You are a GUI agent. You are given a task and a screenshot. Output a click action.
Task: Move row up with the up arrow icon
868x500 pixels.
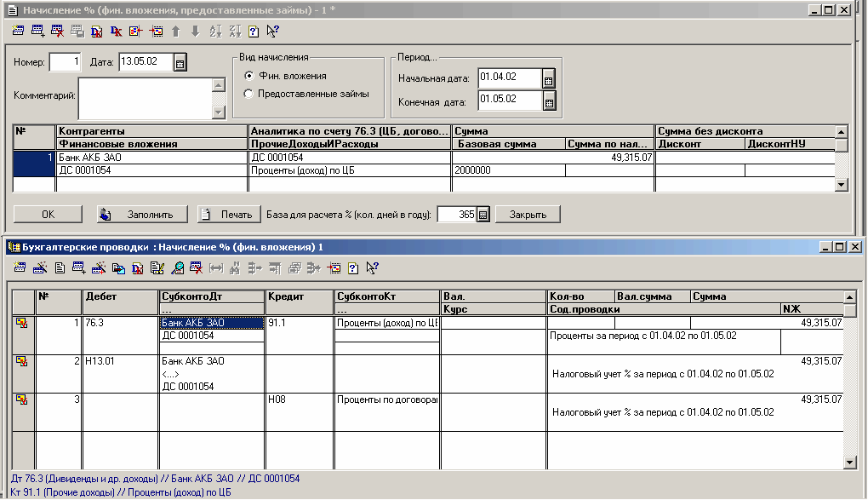[x=175, y=31]
